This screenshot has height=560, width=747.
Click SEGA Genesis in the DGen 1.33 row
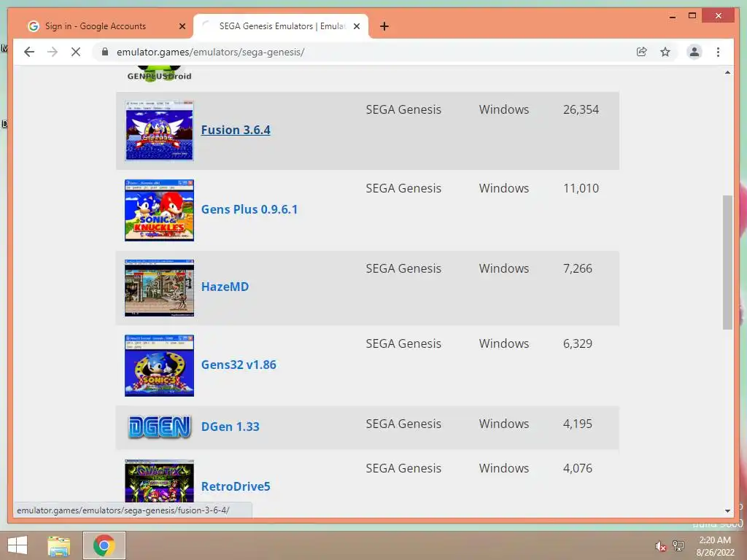[x=403, y=424]
